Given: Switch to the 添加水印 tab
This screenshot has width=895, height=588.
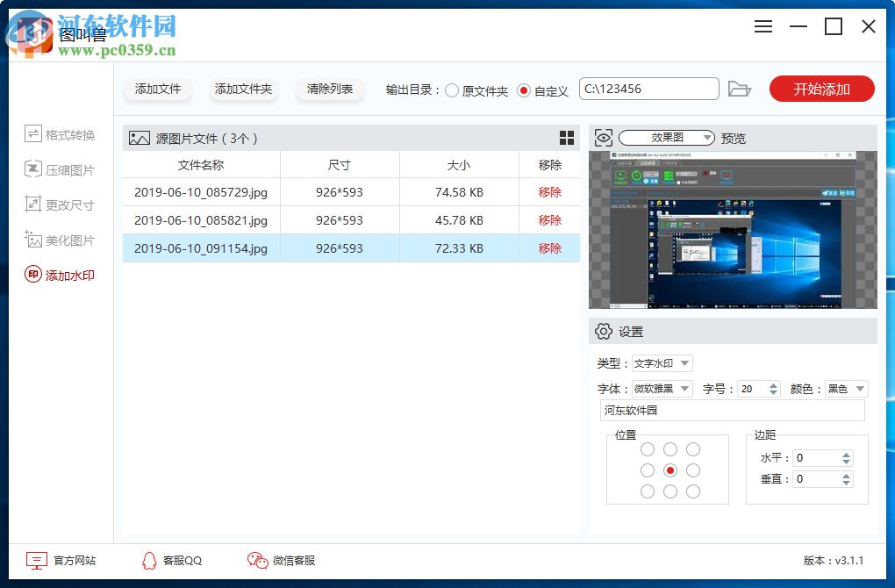Looking at the screenshot, I should tap(61, 274).
